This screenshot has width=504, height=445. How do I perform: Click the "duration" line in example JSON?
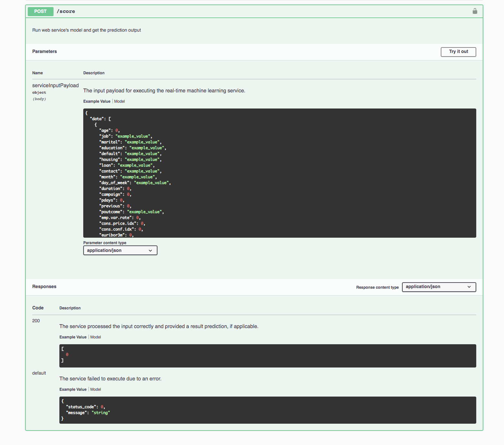[x=115, y=189]
